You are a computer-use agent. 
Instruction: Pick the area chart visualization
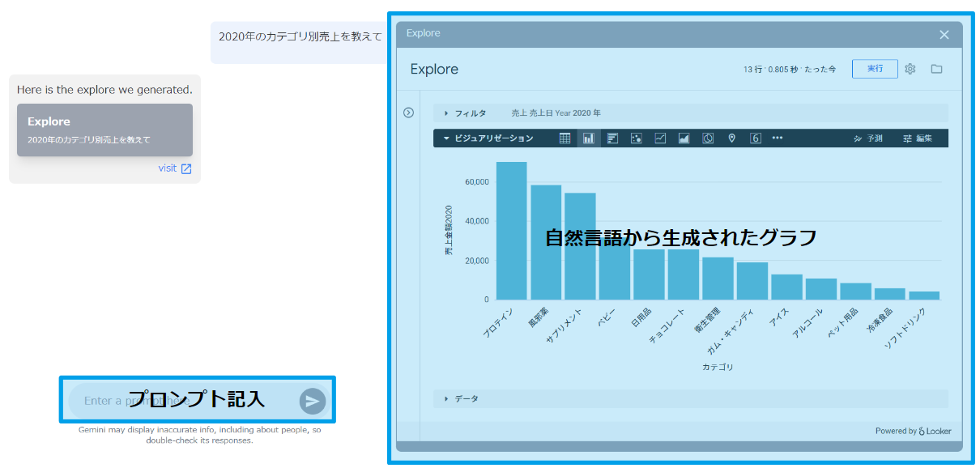pos(683,138)
